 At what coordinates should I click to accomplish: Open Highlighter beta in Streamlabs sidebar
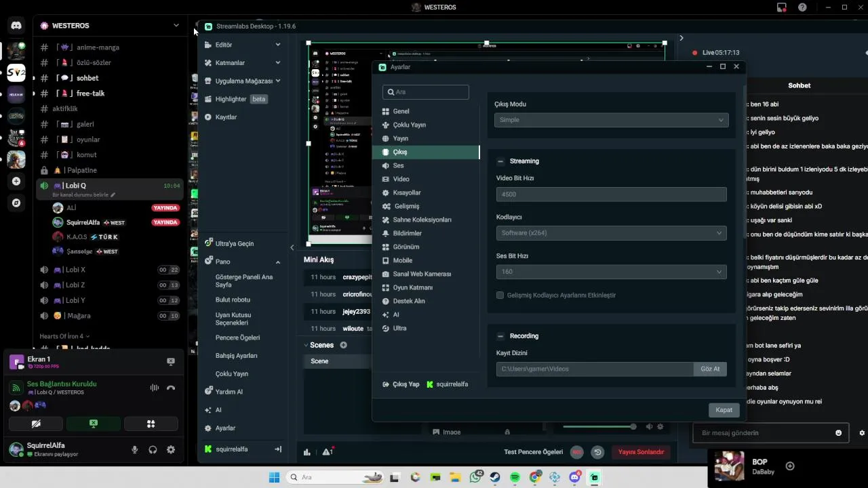[x=236, y=99]
